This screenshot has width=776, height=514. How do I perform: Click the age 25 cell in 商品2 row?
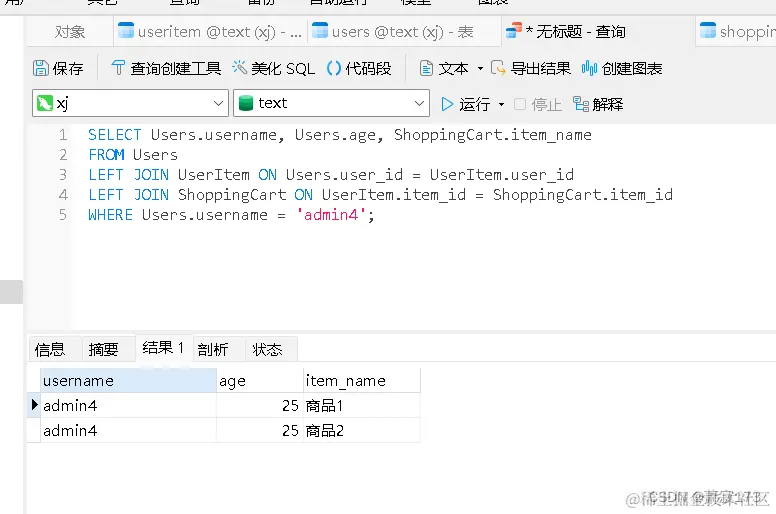[260, 430]
